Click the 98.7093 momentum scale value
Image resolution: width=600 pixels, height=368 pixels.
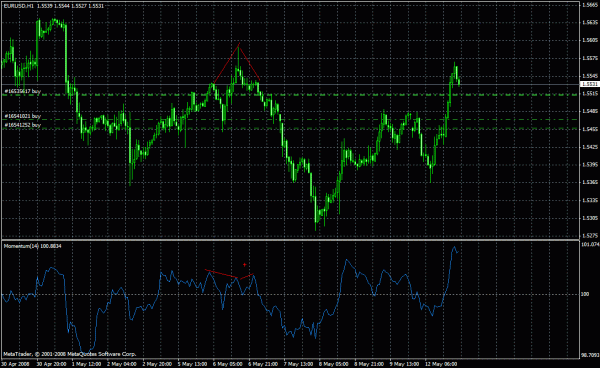[x=590, y=355]
